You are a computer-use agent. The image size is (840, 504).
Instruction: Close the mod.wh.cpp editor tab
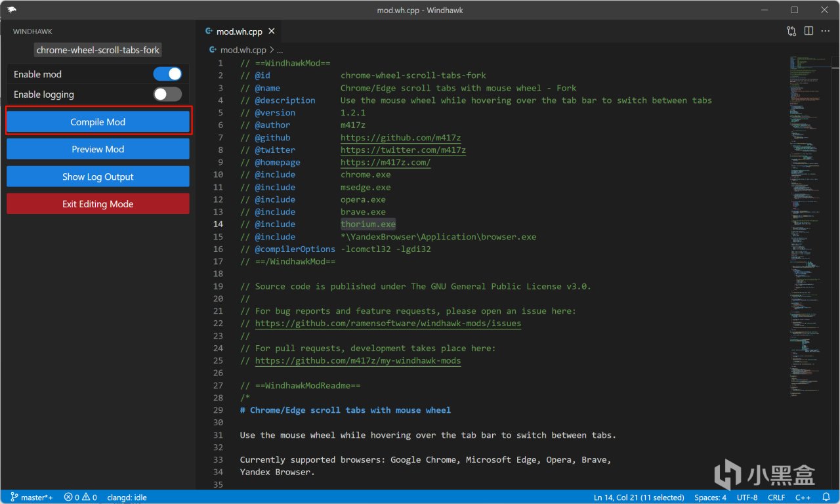point(272,31)
